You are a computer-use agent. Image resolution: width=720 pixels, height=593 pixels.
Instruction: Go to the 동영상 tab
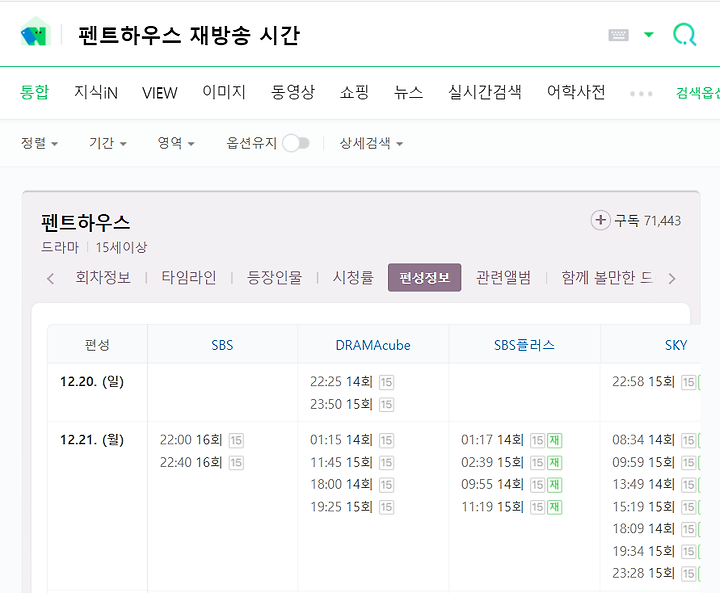[x=293, y=92]
